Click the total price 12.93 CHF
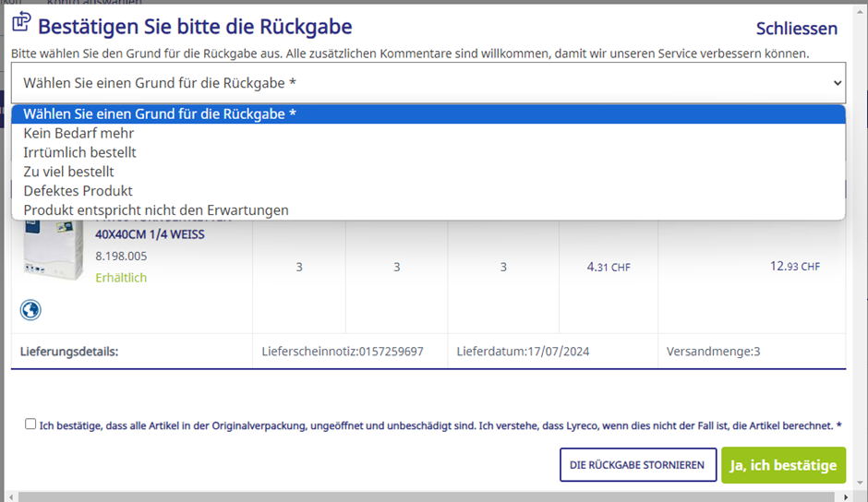The height and width of the screenshot is (502, 868). (794, 267)
